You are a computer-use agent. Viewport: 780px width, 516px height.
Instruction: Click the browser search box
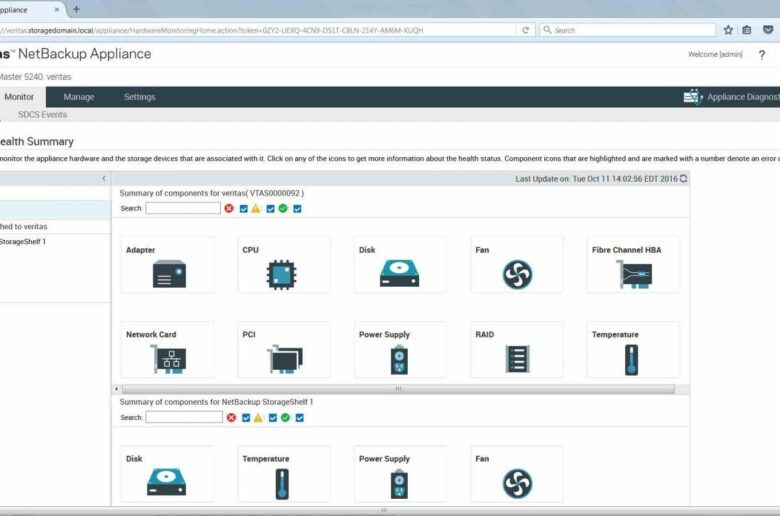628,30
